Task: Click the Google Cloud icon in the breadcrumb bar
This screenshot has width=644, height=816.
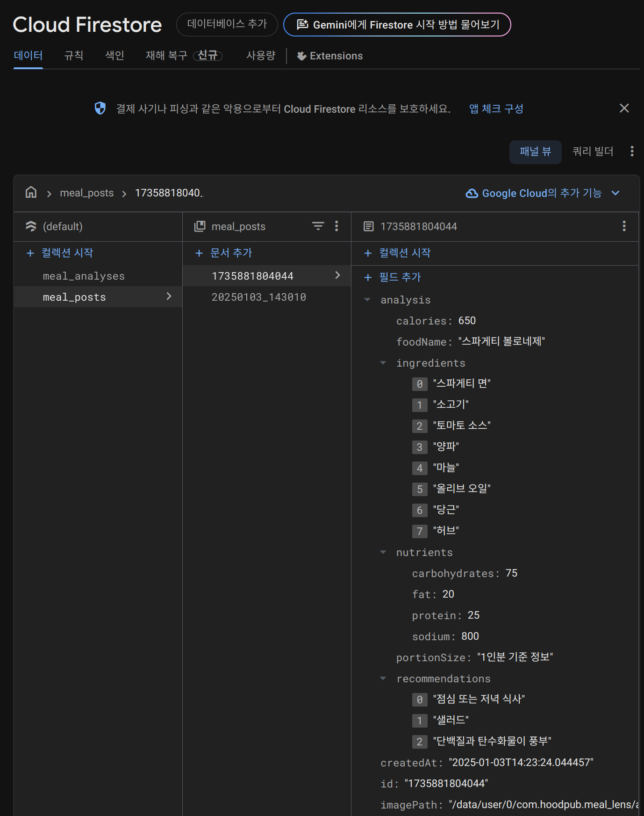Action: coord(472,193)
